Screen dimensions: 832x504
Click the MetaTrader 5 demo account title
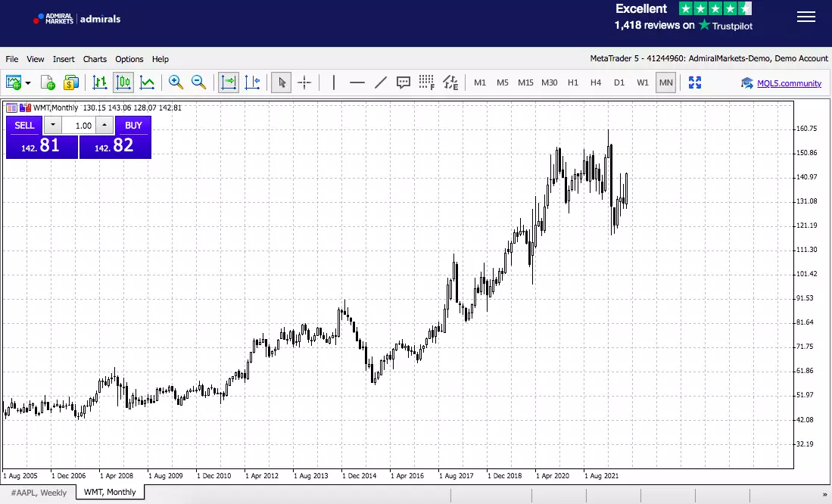[x=709, y=58]
